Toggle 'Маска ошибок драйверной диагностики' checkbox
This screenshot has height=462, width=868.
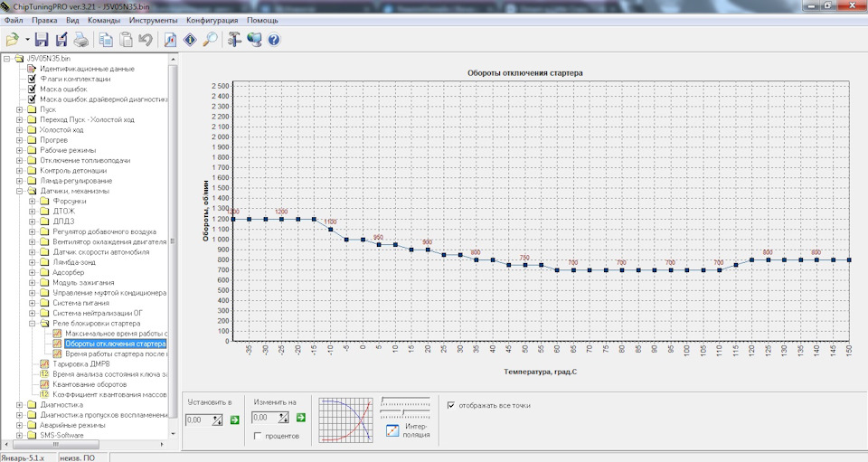point(32,99)
